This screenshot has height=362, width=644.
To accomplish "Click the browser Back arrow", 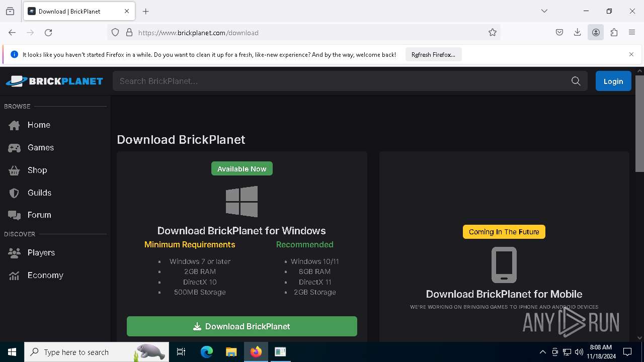I will (12, 32).
